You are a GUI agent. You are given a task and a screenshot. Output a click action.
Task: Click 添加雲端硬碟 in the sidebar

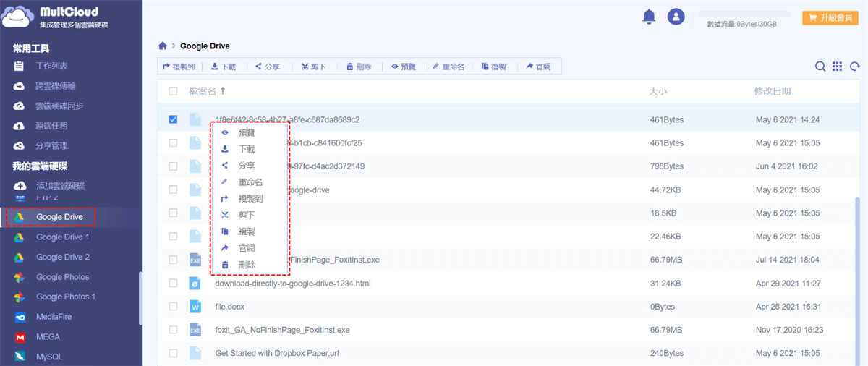point(60,186)
